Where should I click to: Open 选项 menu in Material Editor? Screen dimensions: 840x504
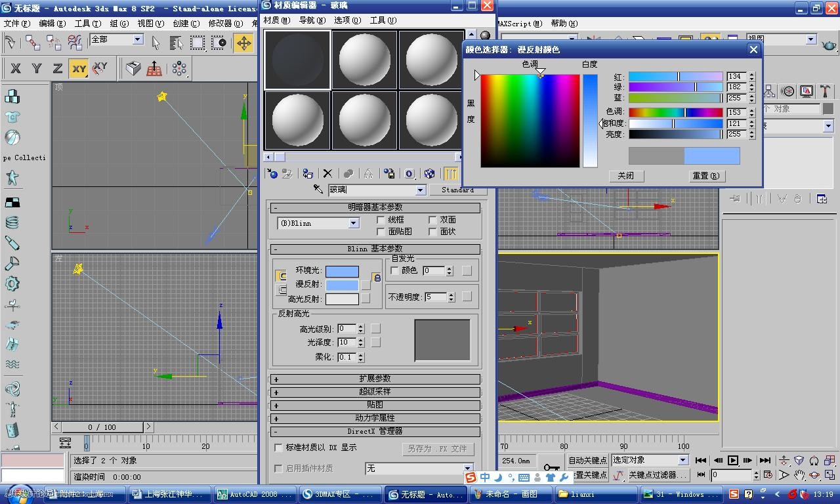347,20
